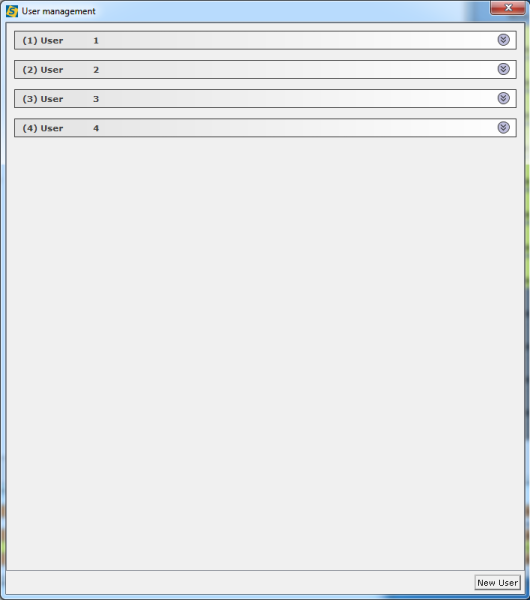Expand the (4) User panel chevron
The image size is (530, 600).
503,127
